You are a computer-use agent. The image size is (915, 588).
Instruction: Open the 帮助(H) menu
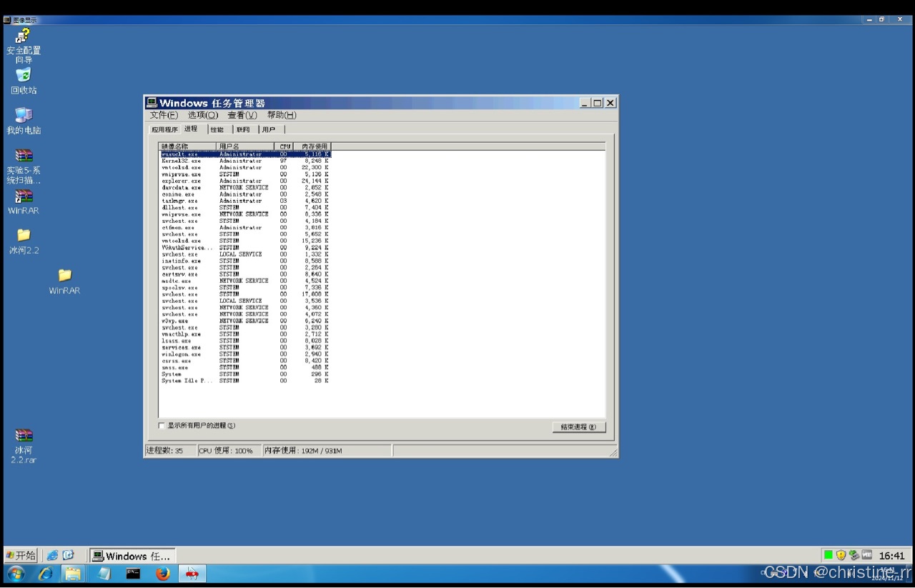coord(282,115)
